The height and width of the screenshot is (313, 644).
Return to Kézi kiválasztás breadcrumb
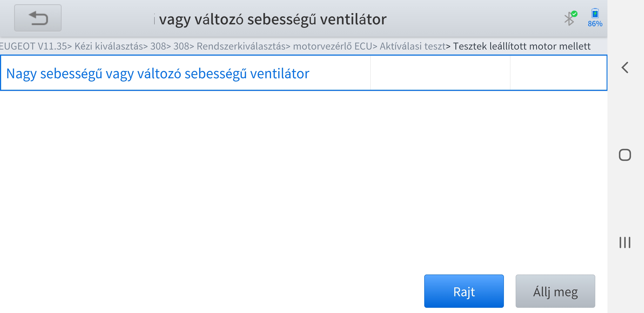(x=109, y=46)
